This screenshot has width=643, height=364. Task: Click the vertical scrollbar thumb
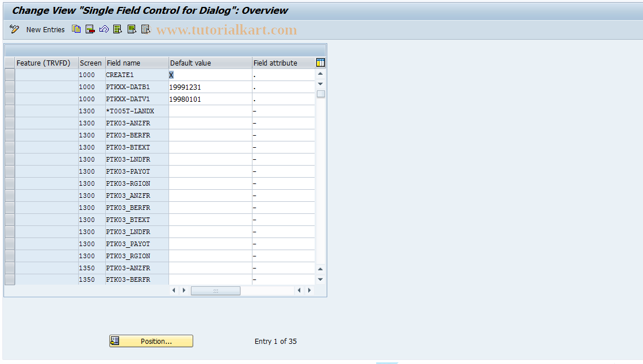(321, 94)
